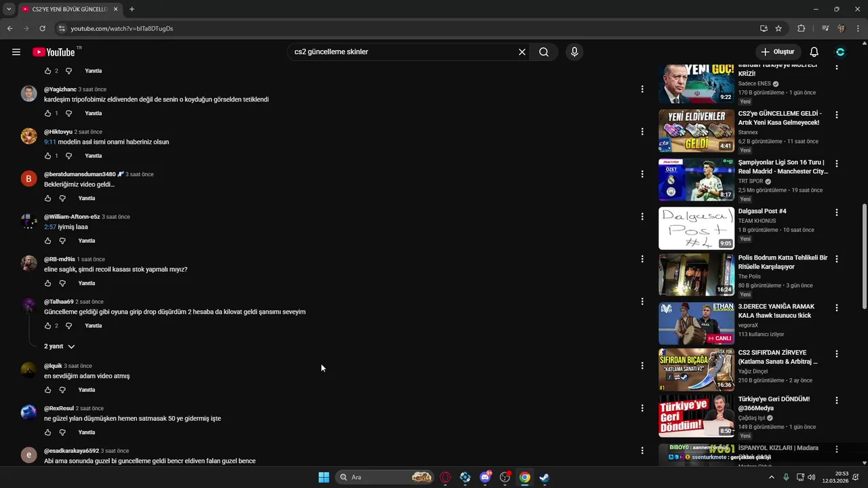Bookmark this page with the star icon
Image resolution: width=868 pixels, height=488 pixels.
(x=778, y=28)
